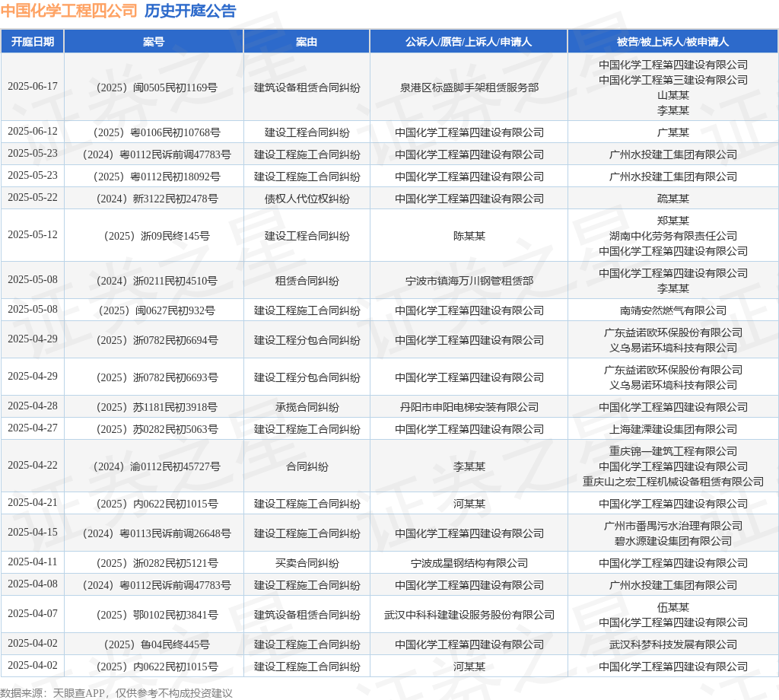The width and height of the screenshot is (779, 700).
Task: Click the 承揽合同纠纷 cause cell
Action: point(307,407)
